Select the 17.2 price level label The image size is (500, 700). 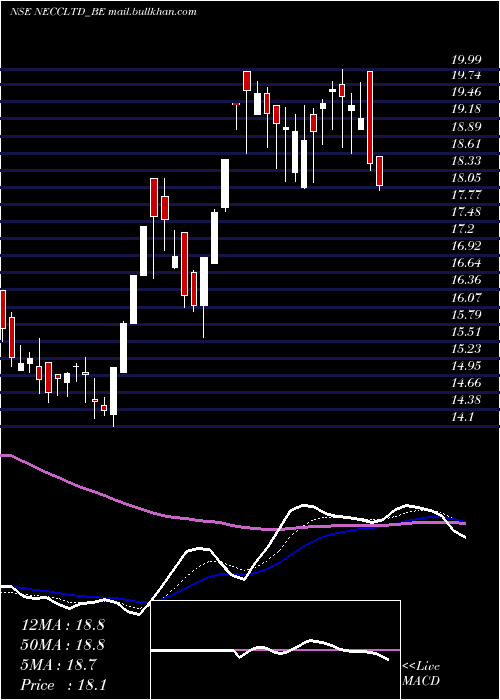tap(462, 229)
